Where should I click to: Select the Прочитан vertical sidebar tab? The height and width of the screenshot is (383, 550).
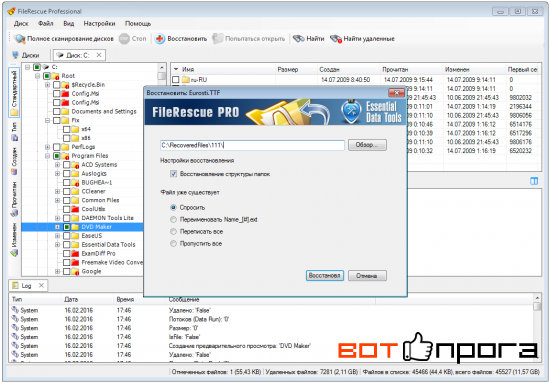[14, 199]
